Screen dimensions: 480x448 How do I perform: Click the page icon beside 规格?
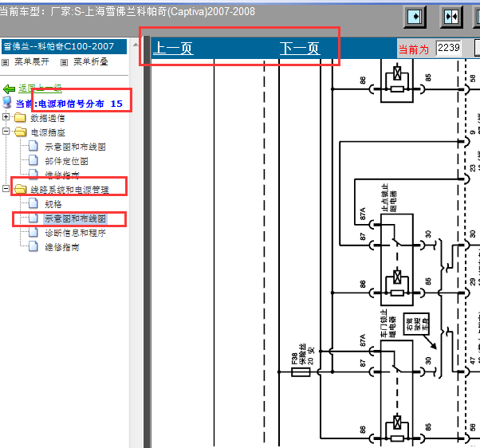pos(33,203)
